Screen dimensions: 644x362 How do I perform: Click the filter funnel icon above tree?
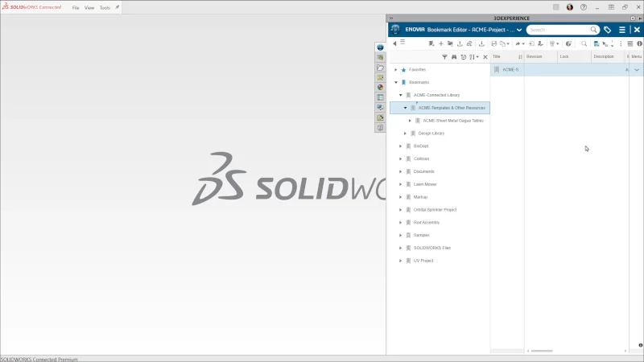tap(444, 57)
